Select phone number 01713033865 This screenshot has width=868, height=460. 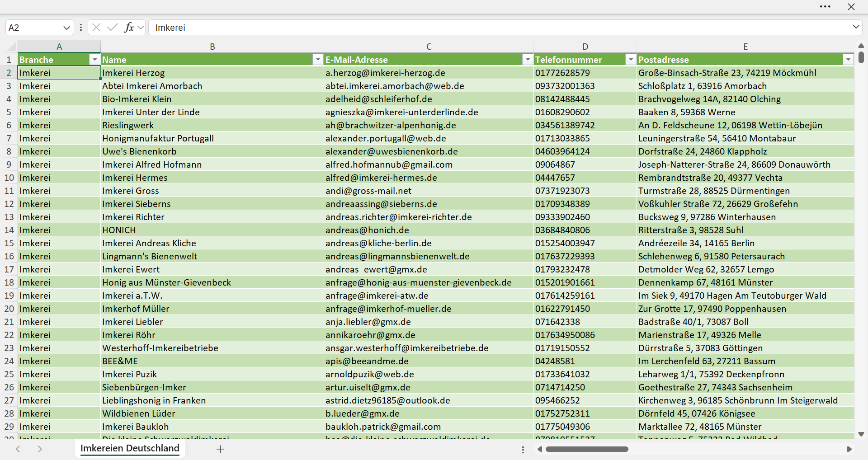585,138
